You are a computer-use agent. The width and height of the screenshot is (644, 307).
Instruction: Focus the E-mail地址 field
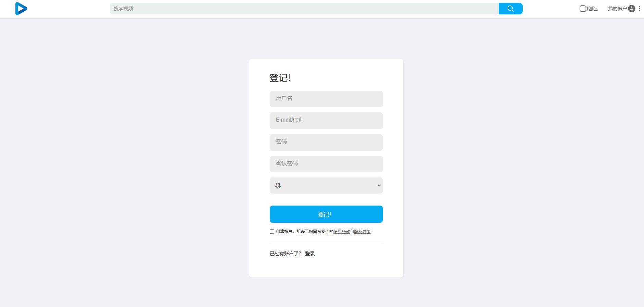pos(326,121)
